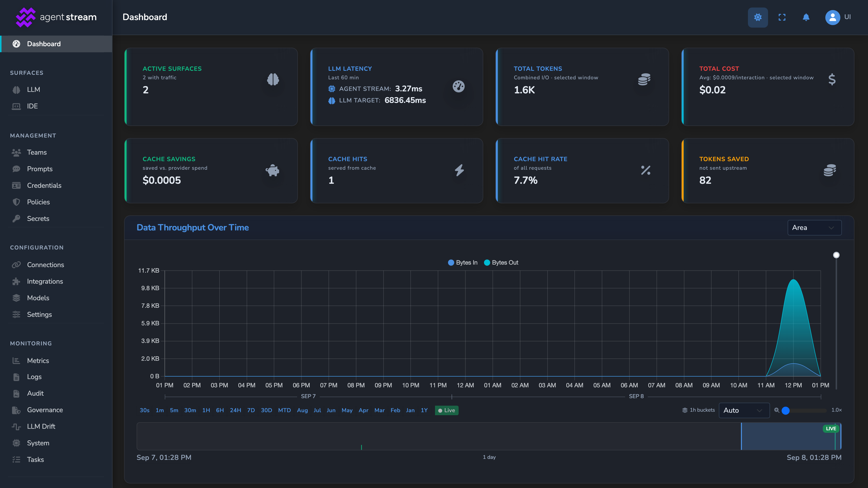Click the Credentials card icon
The height and width of the screenshot is (488, 868).
(16, 185)
